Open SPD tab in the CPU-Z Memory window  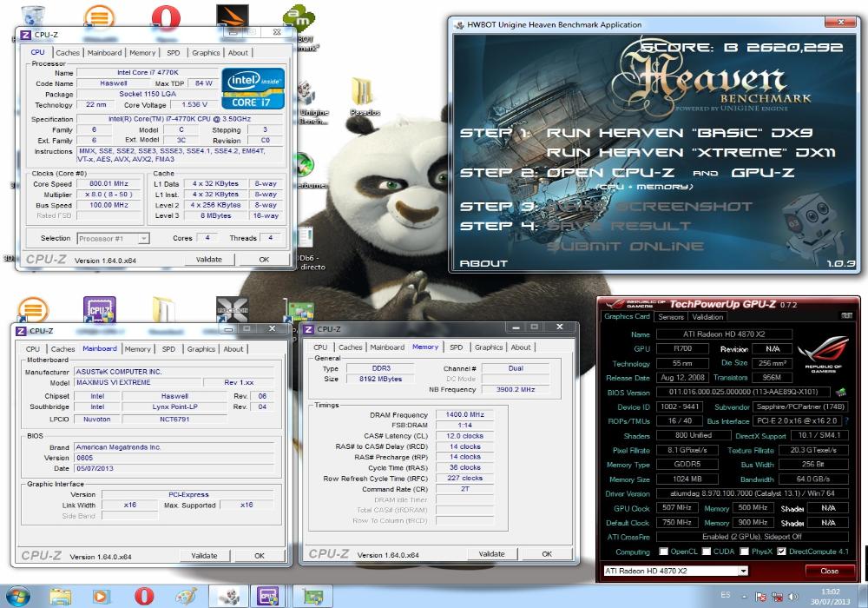[x=457, y=347]
